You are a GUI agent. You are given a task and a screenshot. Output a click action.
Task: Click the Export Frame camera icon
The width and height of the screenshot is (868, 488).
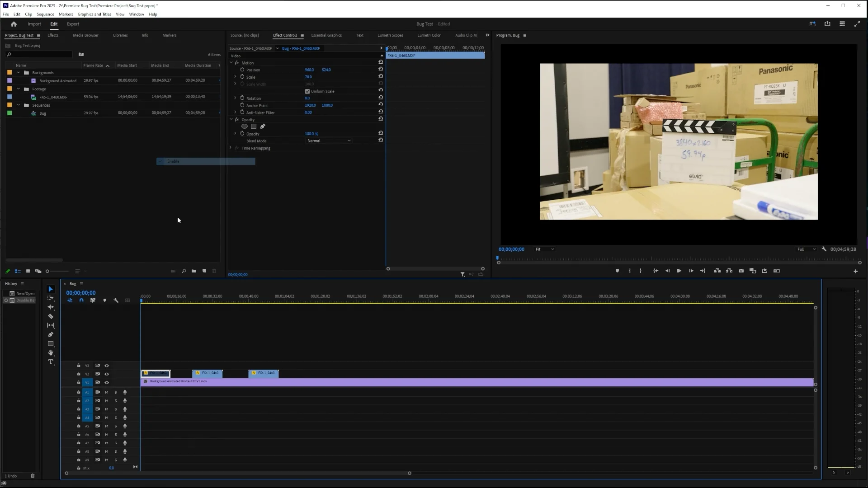741,271
